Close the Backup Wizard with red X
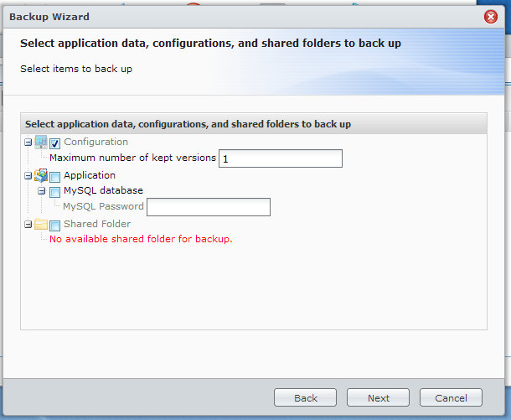The width and height of the screenshot is (511, 420). coord(490,17)
